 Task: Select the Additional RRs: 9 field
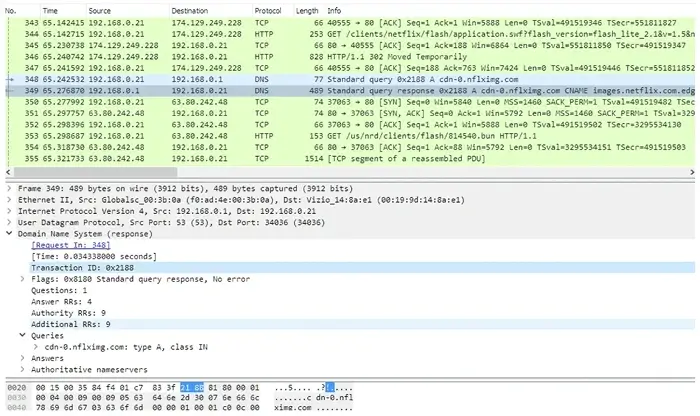click(x=362, y=324)
